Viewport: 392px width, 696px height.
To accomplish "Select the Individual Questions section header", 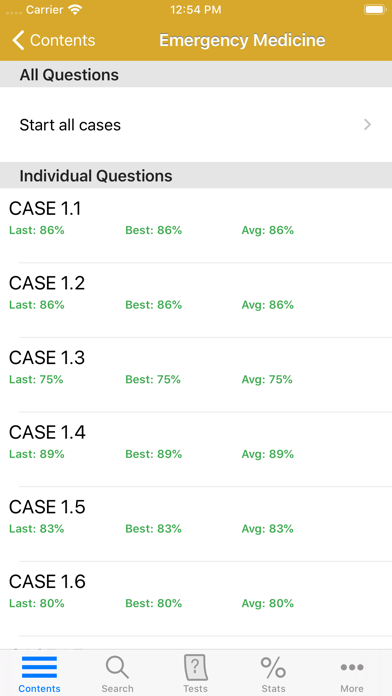I will click(196, 175).
